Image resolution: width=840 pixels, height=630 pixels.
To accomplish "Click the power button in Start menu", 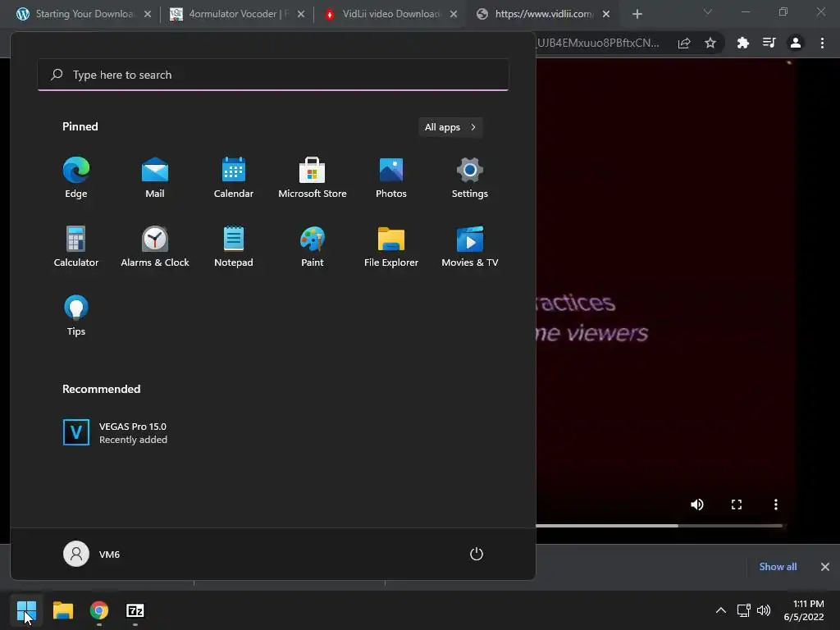I will tap(477, 554).
